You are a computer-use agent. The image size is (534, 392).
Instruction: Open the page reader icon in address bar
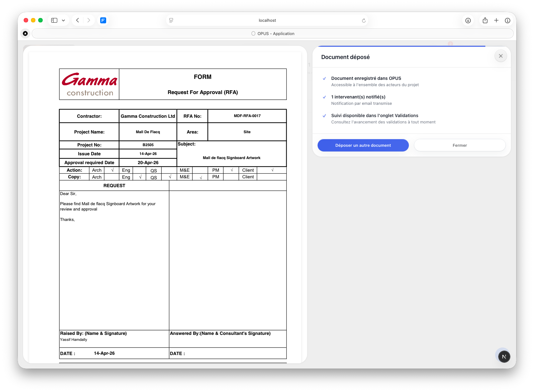[x=171, y=20]
